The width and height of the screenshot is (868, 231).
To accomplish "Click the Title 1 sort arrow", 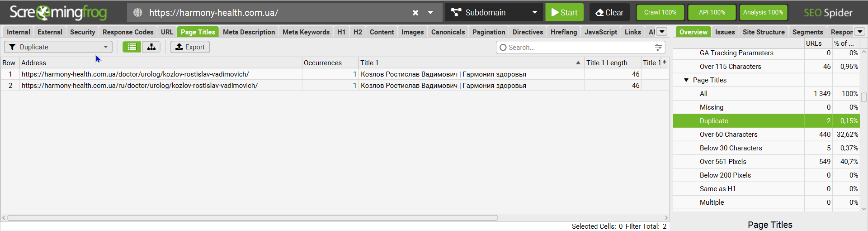I will [578, 63].
